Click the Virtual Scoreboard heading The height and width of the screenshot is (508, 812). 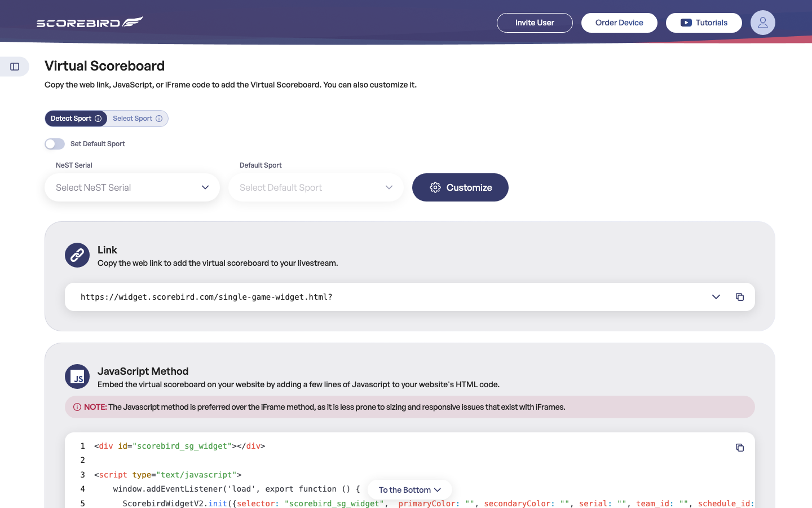pos(105,66)
